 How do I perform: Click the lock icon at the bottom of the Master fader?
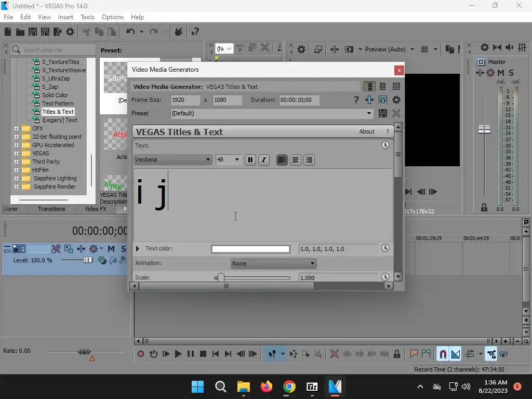tap(484, 208)
